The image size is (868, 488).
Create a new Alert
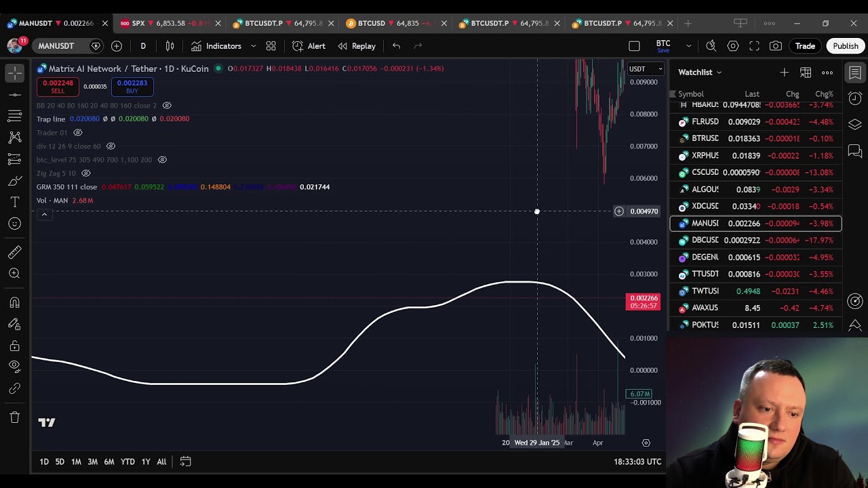(x=309, y=46)
